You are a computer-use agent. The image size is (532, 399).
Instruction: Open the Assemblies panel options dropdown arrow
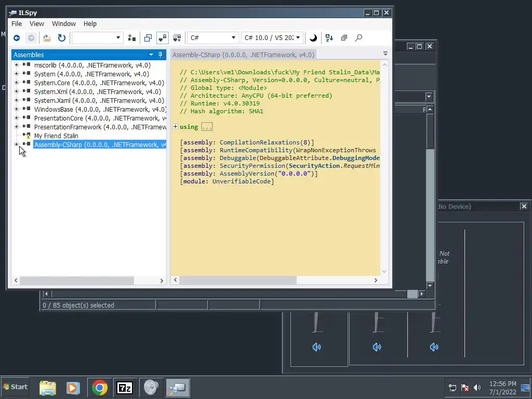[151, 55]
